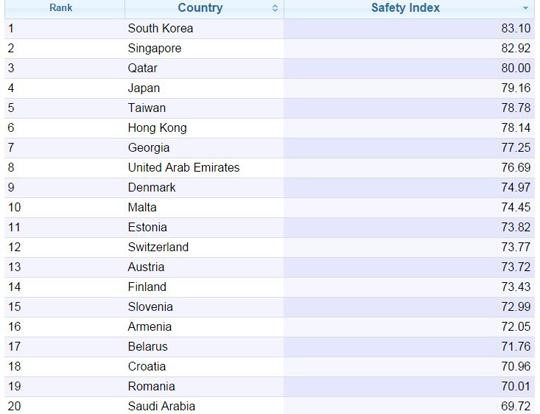
Task: Sort table by Rank column header
Action: 61,8
